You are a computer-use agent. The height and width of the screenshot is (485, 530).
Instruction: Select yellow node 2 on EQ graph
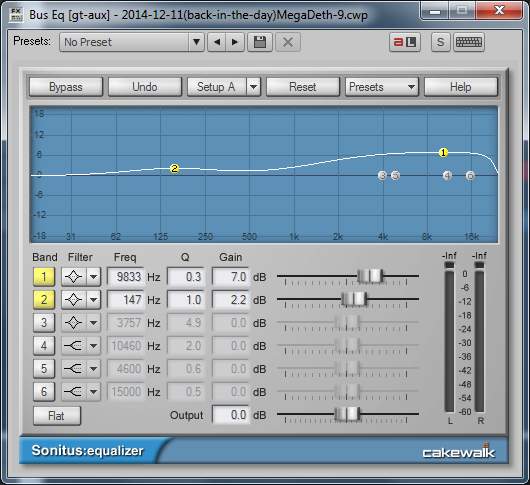pos(174,168)
